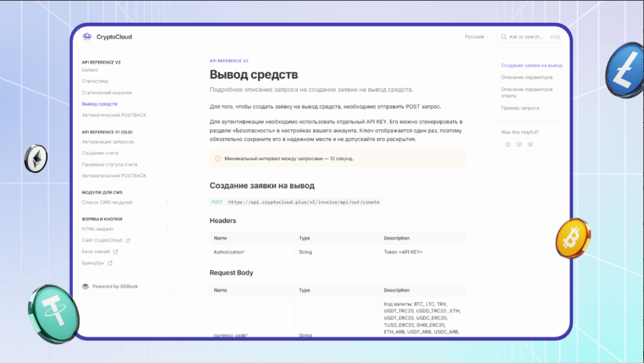This screenshot has height=363, width=644.
Task: Click the GitBook icon in the sidebar footer
Action: (x=86, y=287)
